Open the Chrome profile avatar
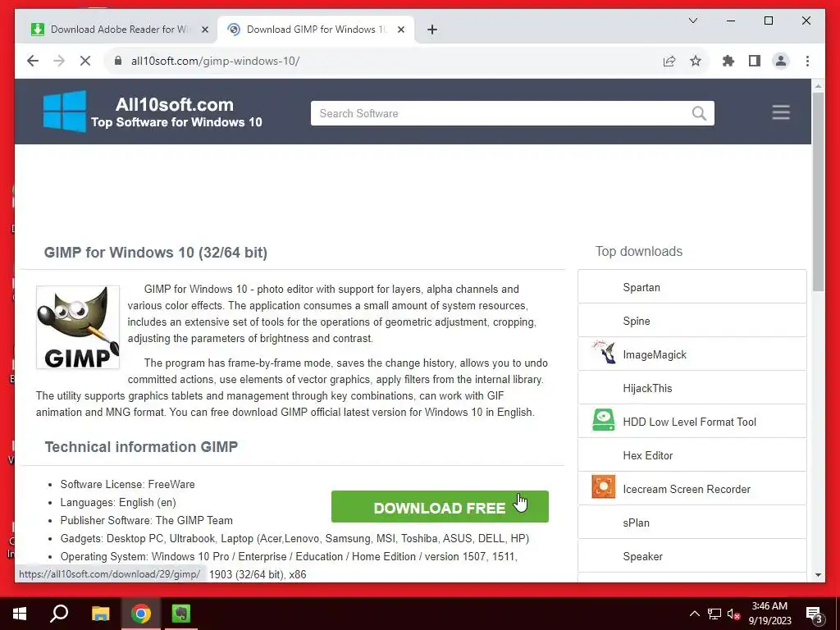This screenshot has height=630, width=840. 781,61
